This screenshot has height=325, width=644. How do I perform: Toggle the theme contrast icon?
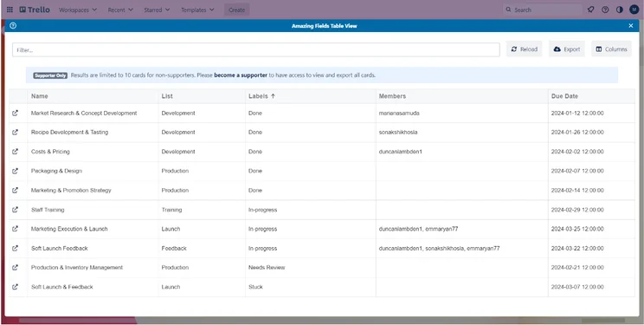[x=620, y=10]
